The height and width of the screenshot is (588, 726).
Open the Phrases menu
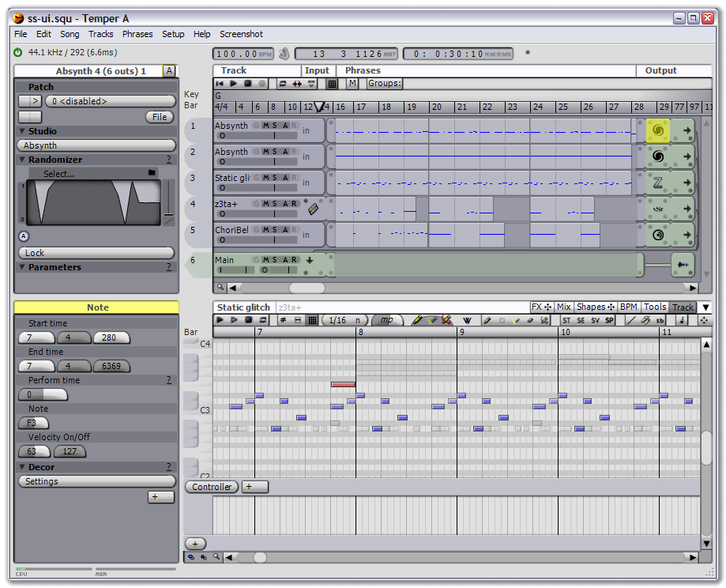tap(137, 34)
